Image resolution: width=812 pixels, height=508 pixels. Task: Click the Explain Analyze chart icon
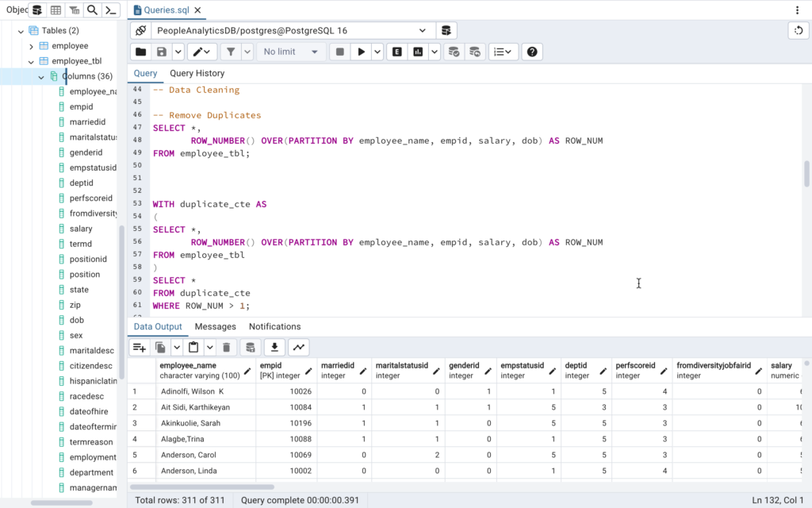pyautogui.click(x=418, y=52)
